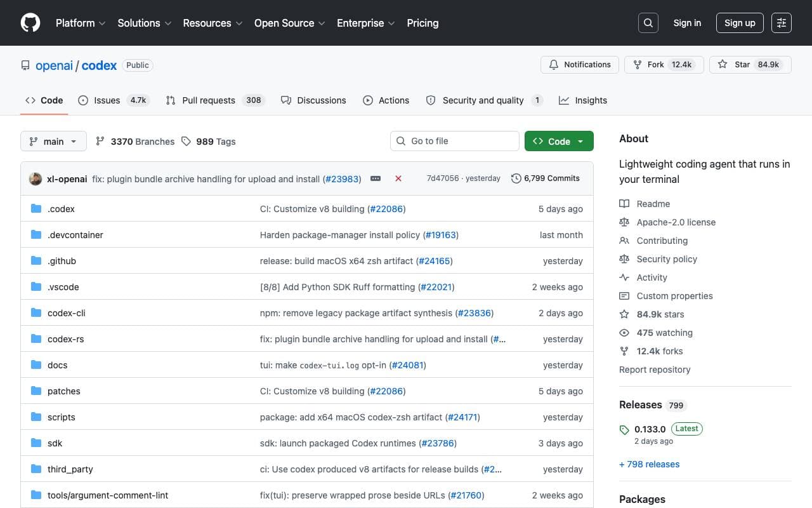Open the Discussions tab

(313, 100)
